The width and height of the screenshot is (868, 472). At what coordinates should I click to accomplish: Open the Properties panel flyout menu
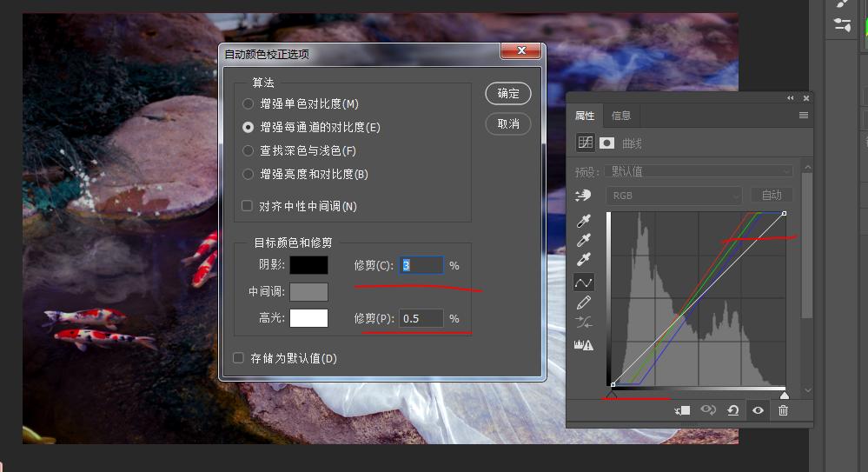click(803, 116)
